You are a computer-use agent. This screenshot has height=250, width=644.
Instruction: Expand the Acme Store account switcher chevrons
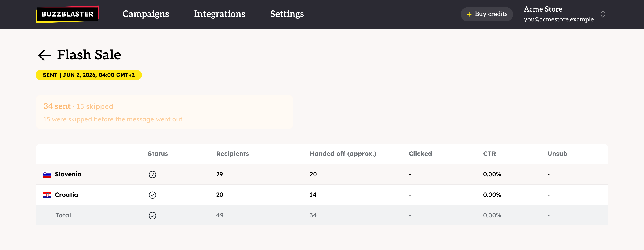click(603, 14)
